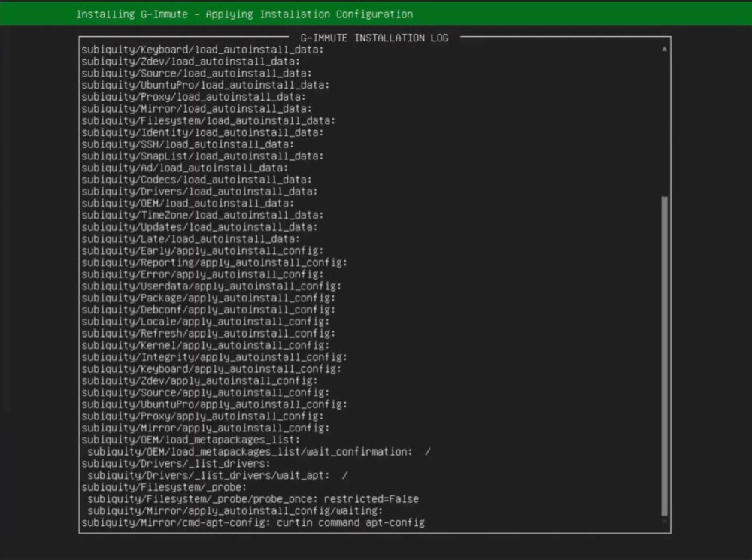
Task: Select line 'subiquity/TimeZone/load_autoinstall_data:'
Action: [202, 215]
